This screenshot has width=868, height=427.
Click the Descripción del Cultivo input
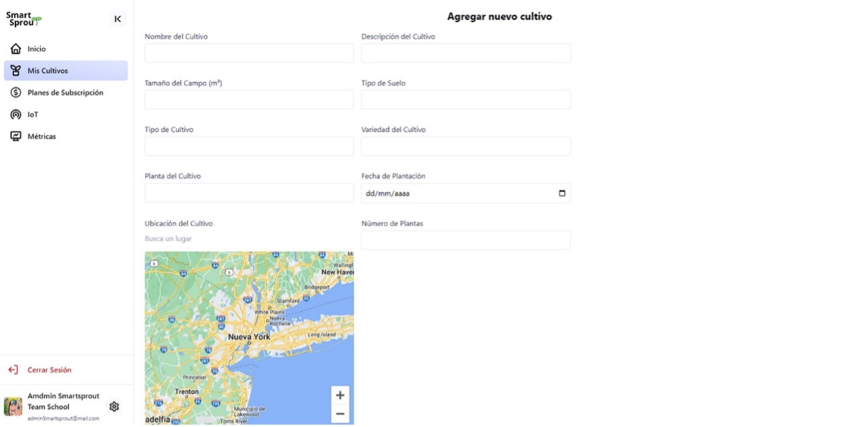pyautogui.click(x=466, y=54)
